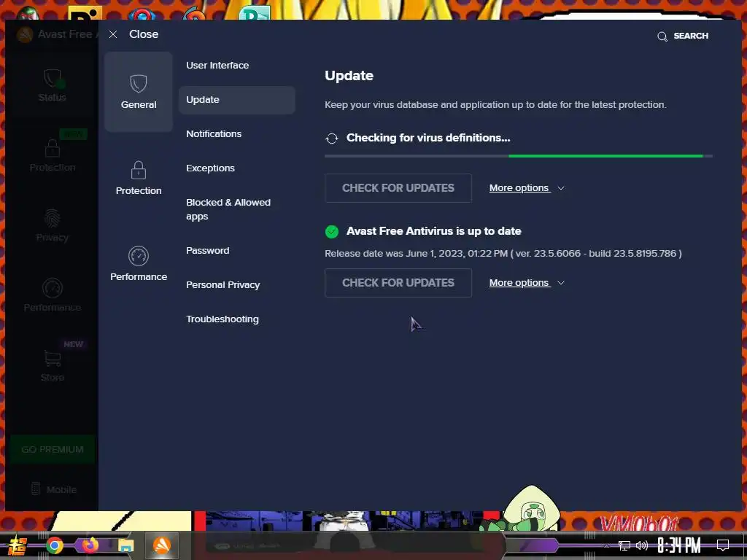This screenshot has height=560, width=747.
Task: Open Privacy fingerprint in dimmed sidebar
Action: (52, 225)
